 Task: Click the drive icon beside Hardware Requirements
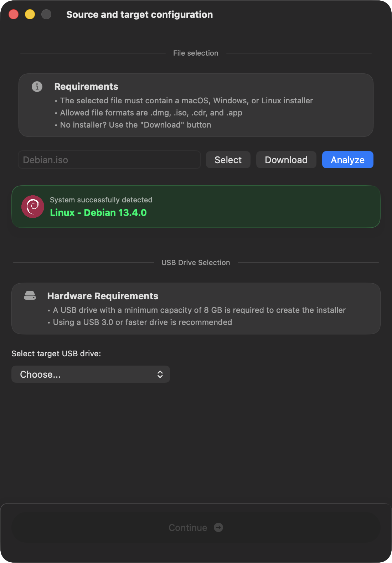coord(30,296)
